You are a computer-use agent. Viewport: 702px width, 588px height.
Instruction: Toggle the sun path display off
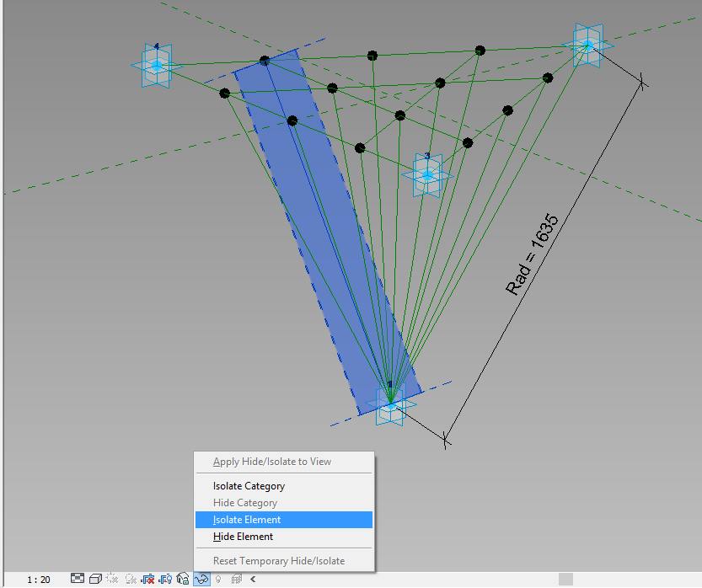(110, 579)
